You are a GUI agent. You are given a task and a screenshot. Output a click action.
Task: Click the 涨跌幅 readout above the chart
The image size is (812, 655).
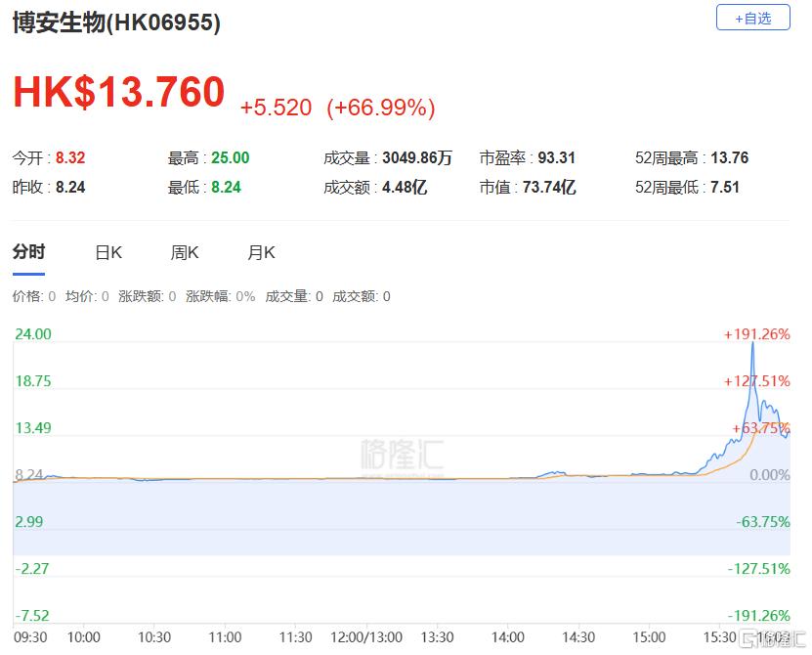pyautogui.click(x=220, y=296)
